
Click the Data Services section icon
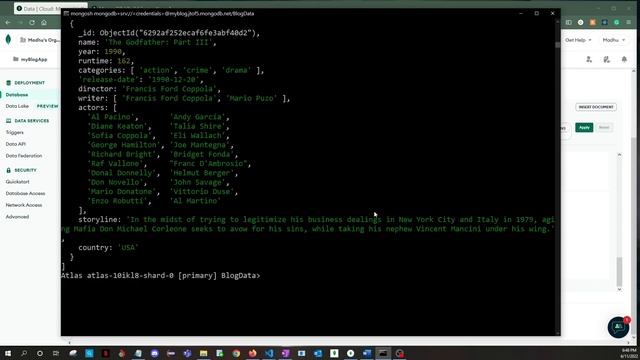(x=9, y=121)
